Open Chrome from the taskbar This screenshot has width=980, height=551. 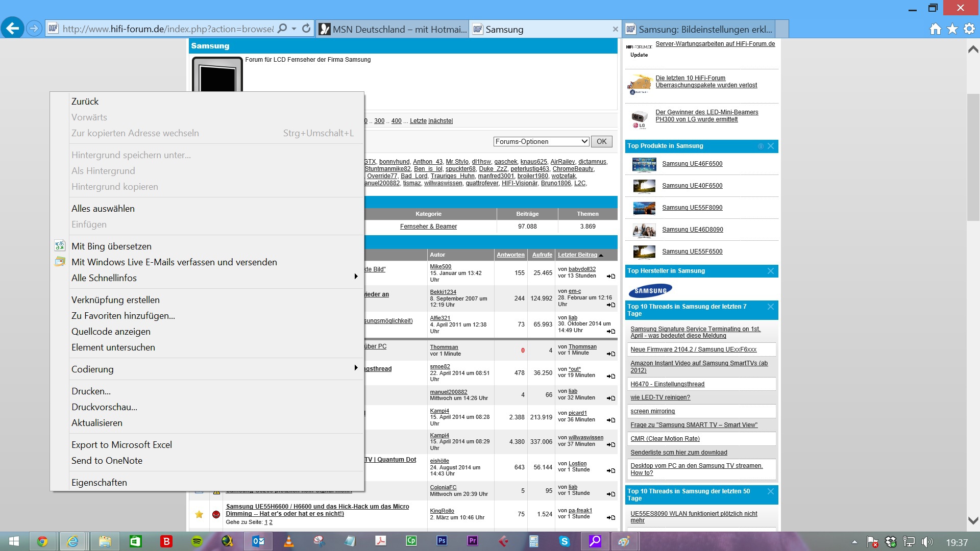[x=42, y=541]
